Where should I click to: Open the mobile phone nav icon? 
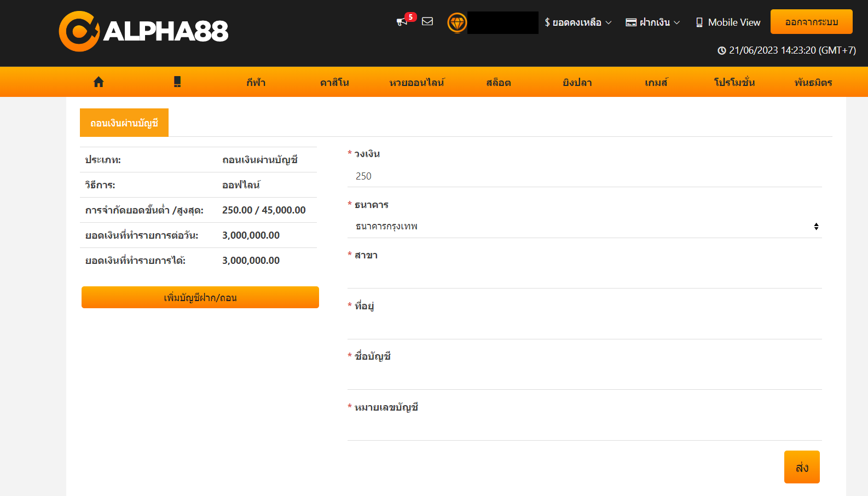click(177, 82)
